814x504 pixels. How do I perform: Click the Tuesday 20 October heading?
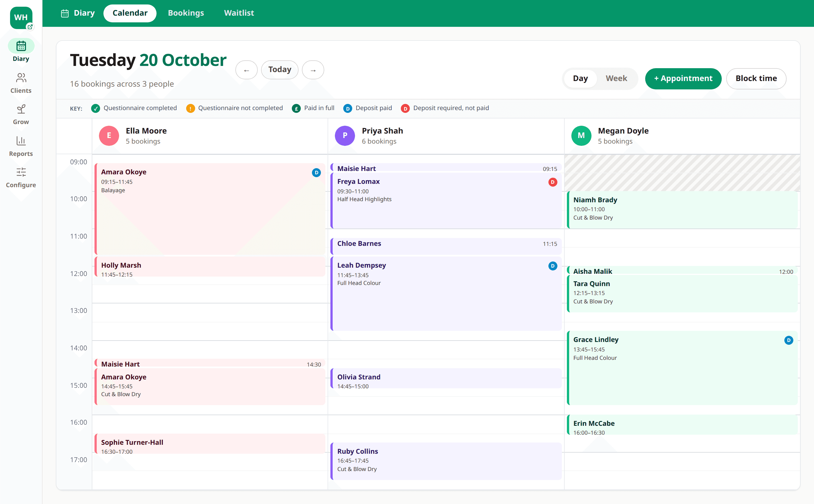point(148,60)
